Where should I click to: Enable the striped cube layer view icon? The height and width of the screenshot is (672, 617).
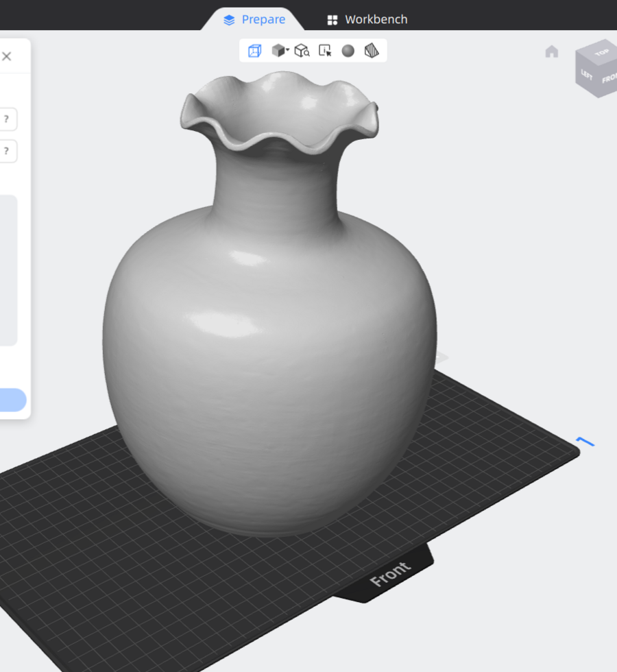372,51
